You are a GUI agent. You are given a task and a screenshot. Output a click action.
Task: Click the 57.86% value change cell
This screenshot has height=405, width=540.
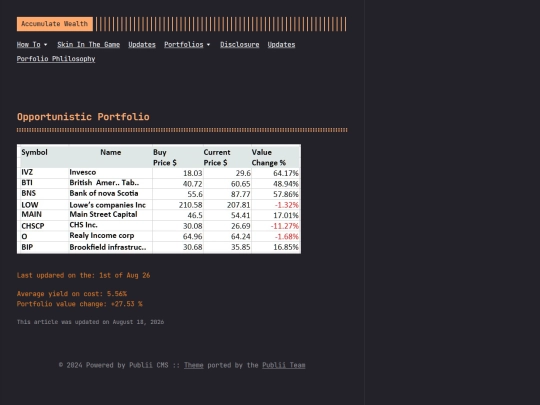285,194
